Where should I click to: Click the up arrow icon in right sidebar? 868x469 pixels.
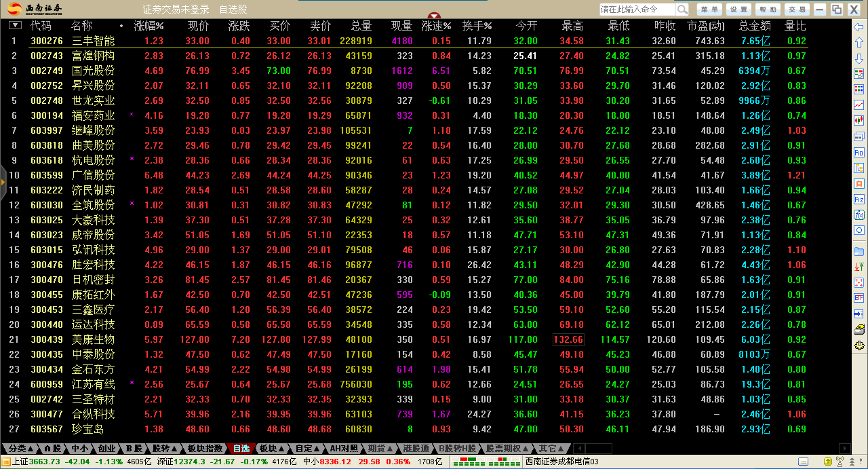pyautogui.click(x=859, y=43)
